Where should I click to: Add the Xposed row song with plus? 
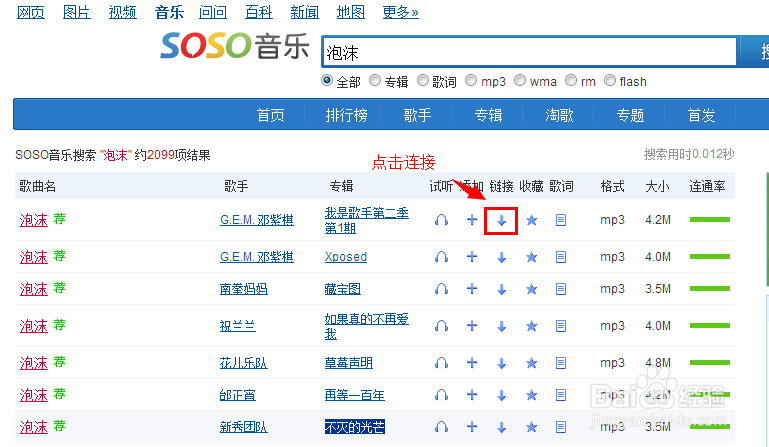coord(472,256)
